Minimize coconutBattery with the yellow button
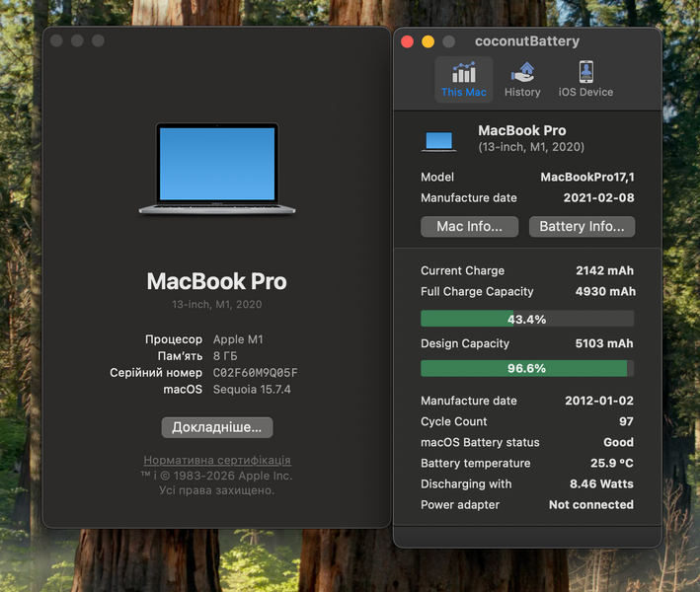 (x=428, y=41)
